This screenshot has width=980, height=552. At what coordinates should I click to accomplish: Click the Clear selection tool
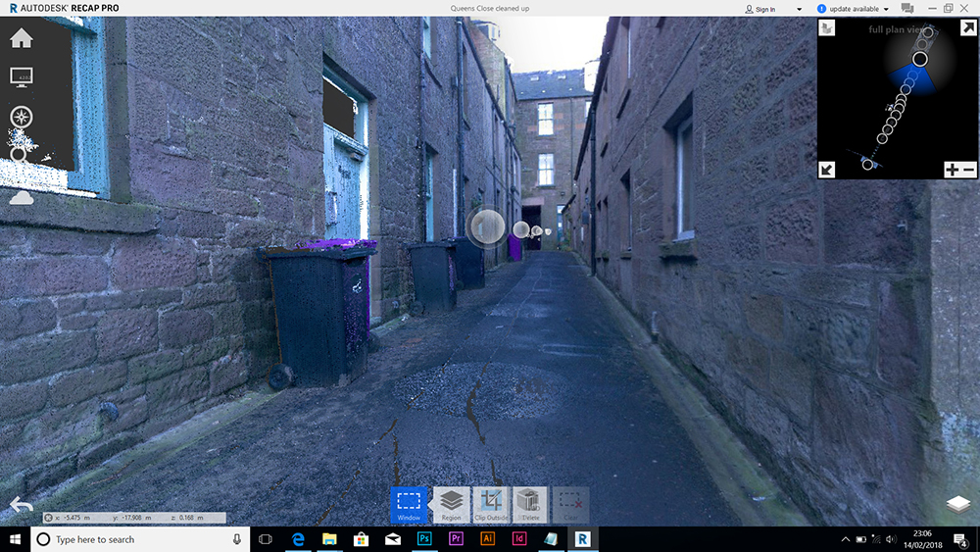point(570,505)
